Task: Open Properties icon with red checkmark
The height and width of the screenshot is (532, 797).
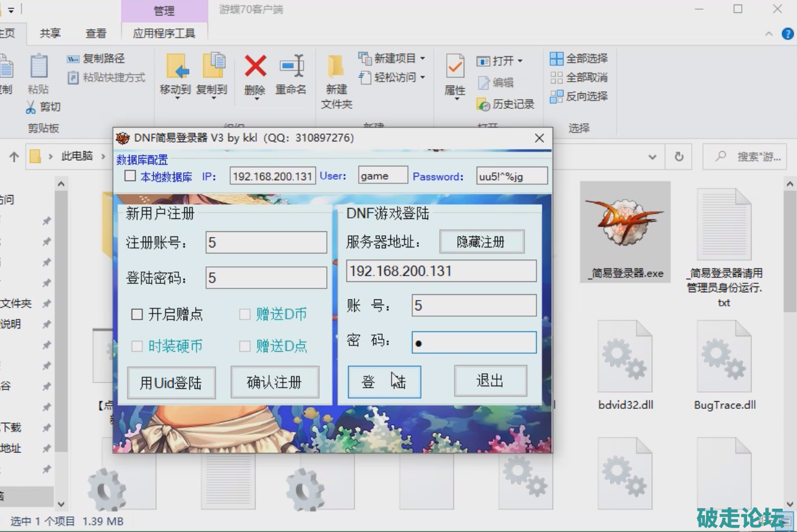Action: click(x=455, y=67)
